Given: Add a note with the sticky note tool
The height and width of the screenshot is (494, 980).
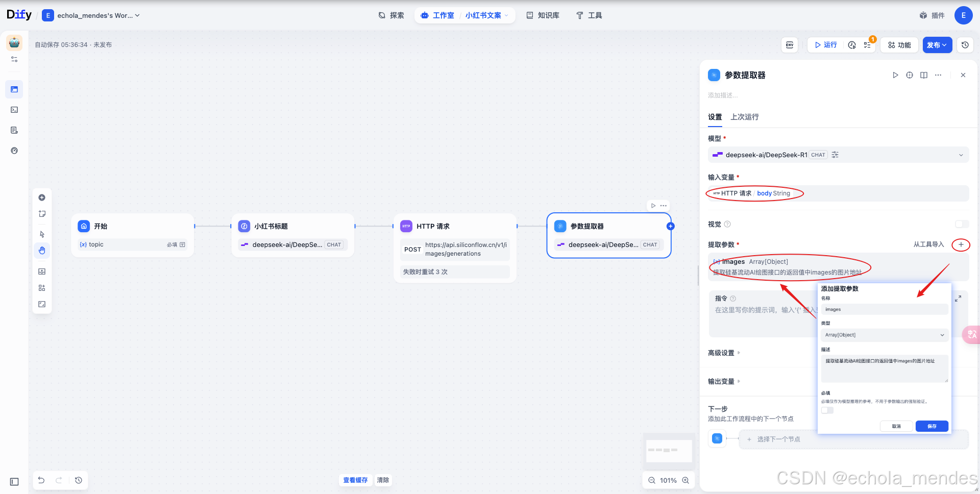Looking at the screenshot, I should [42, 214].
